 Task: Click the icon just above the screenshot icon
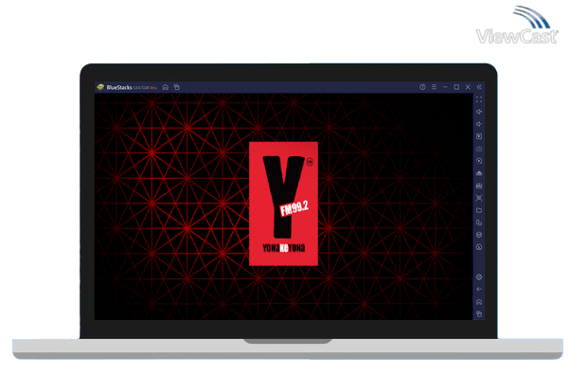[x=479, y=186]
